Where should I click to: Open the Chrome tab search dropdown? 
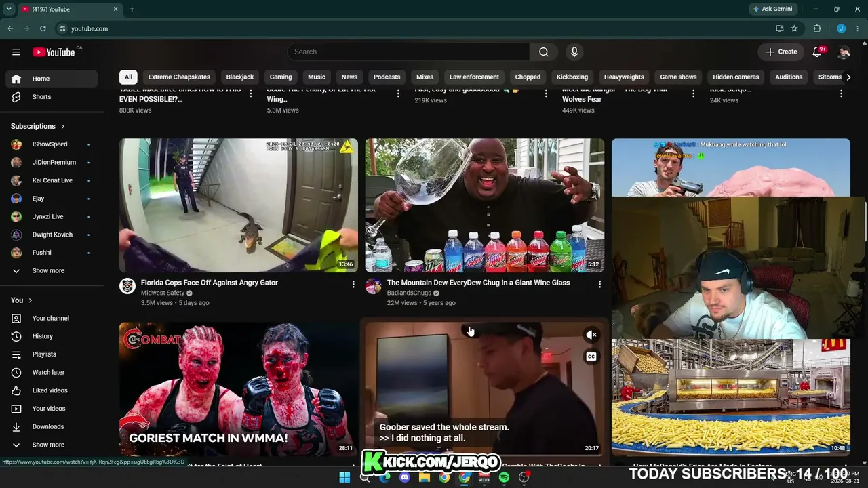pos(9,9)
